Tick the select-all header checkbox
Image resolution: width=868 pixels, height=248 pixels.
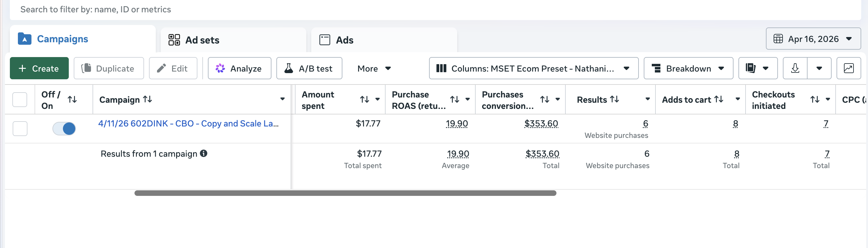[19, 100]
